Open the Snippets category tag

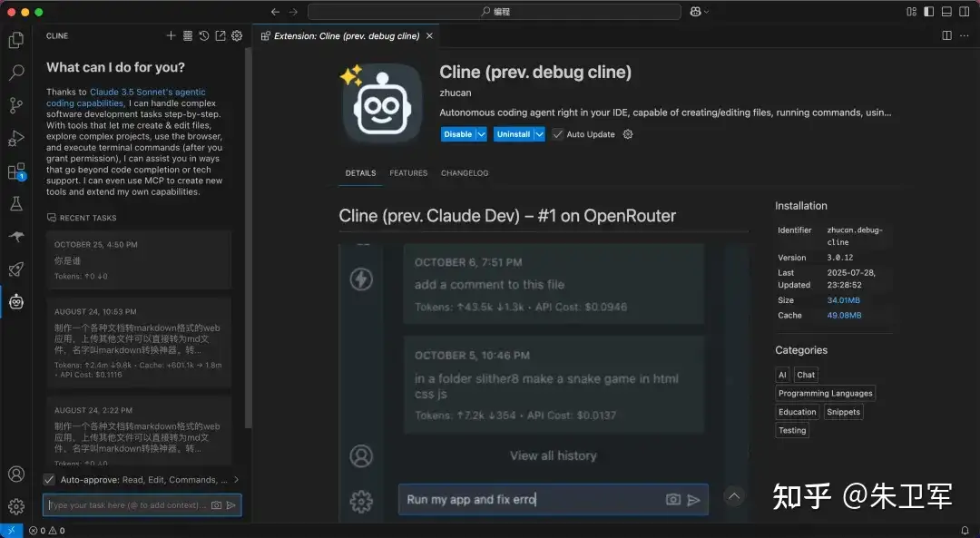pyautogui.click(x=843, y=412)
